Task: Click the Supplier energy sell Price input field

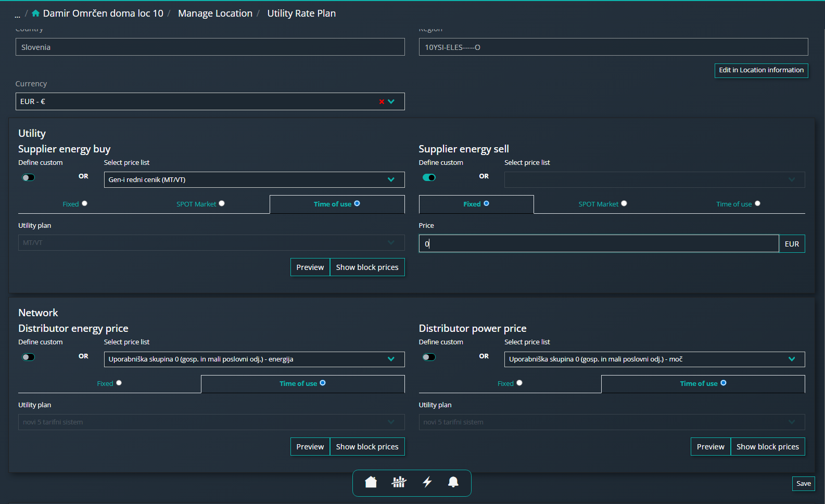Action: tap(599, 243)
